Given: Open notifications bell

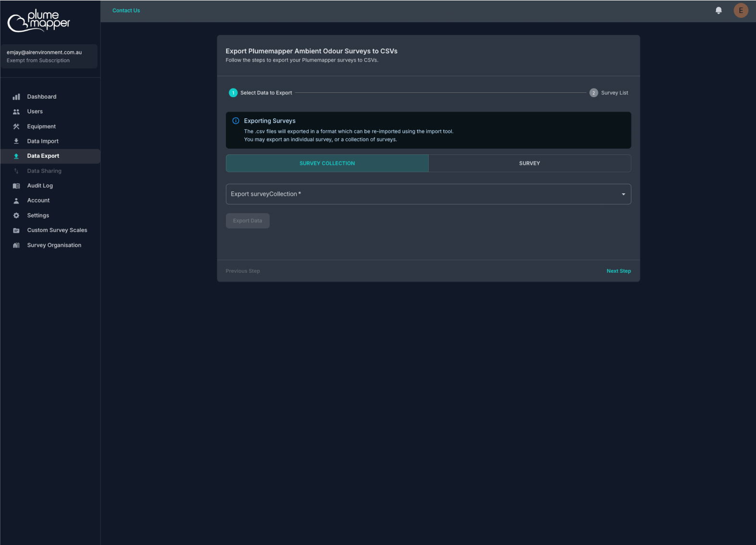Looking at the screenshot, I should (x=719, y=10).
